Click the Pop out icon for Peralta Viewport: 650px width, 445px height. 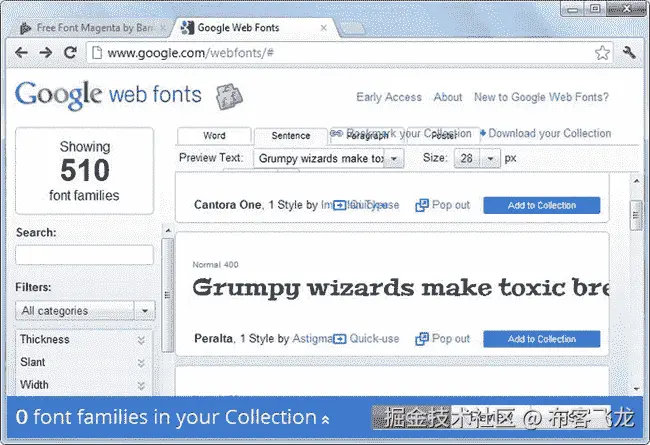pos(422,339)
